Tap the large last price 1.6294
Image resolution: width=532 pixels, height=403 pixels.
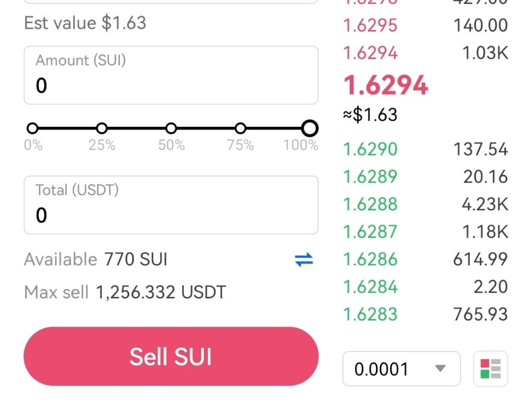(x=386, y=85)
